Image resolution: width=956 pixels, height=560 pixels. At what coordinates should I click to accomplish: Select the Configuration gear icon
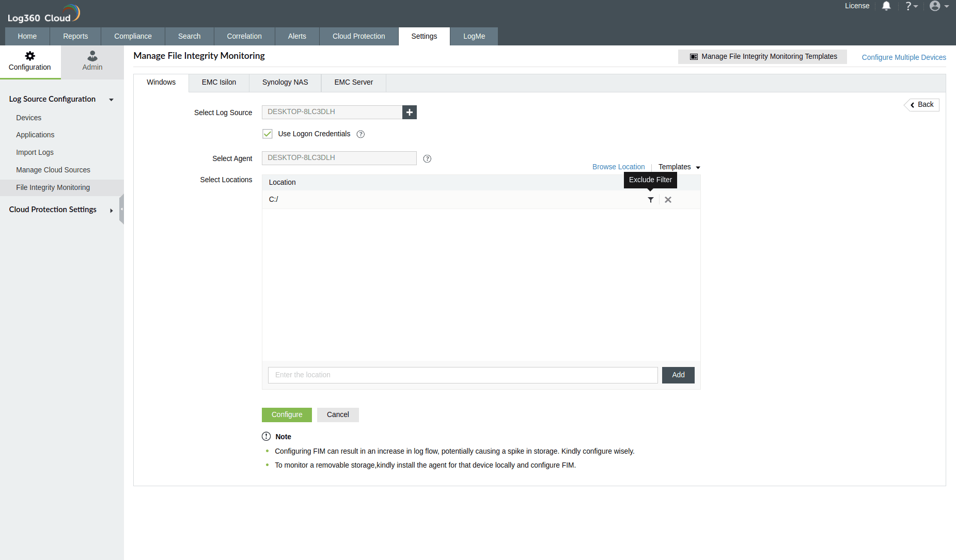(x=30, y=56)
